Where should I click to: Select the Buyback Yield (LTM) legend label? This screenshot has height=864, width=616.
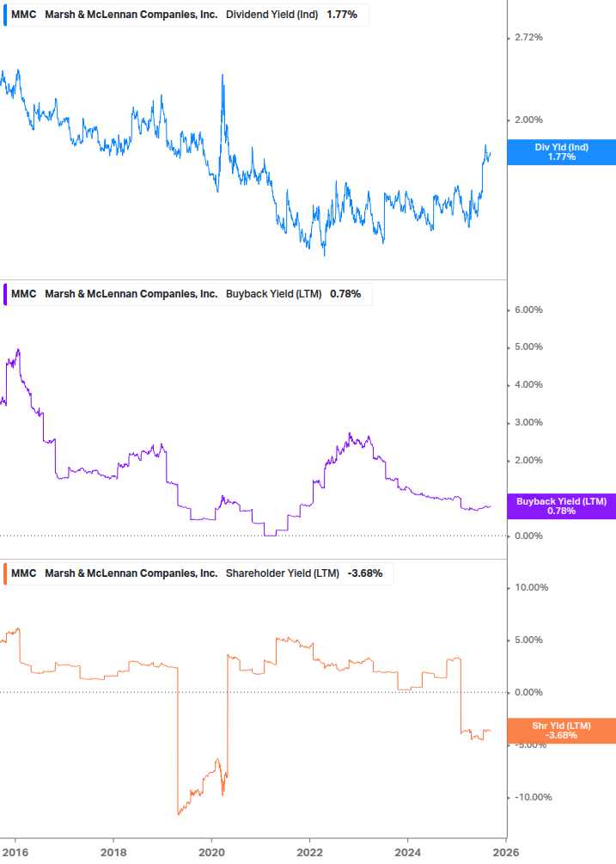[273, 294]
